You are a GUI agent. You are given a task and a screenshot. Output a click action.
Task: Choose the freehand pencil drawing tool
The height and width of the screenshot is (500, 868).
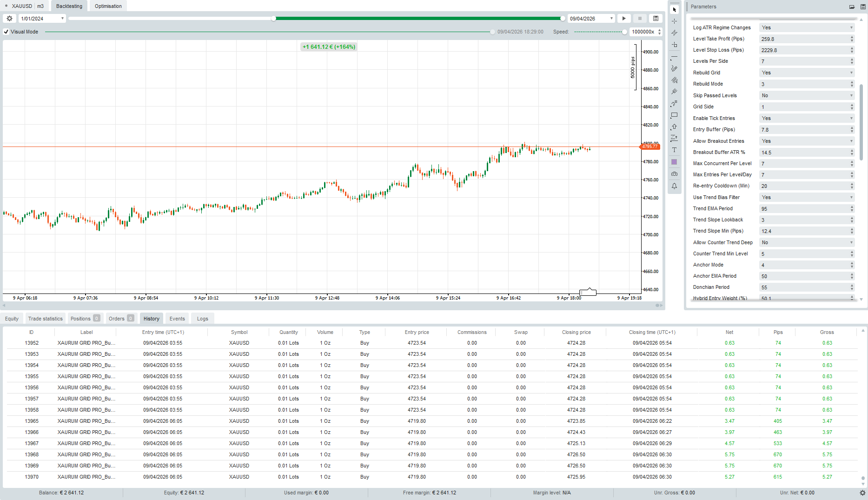[x=674, y=68]
